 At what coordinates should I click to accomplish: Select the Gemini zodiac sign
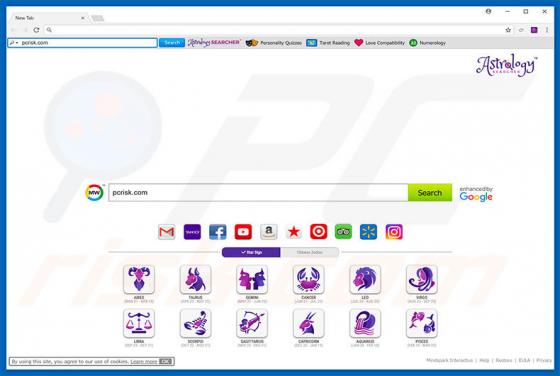tap(252, 280)
